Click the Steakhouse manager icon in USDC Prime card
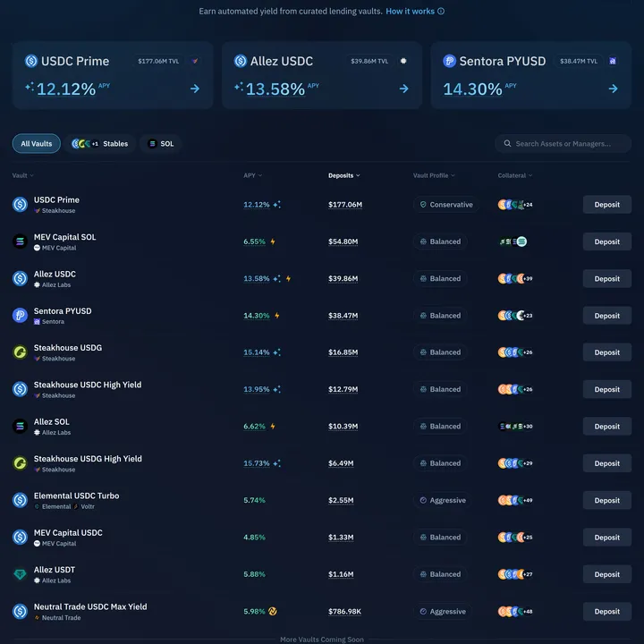644x644 pixels. 195,61
